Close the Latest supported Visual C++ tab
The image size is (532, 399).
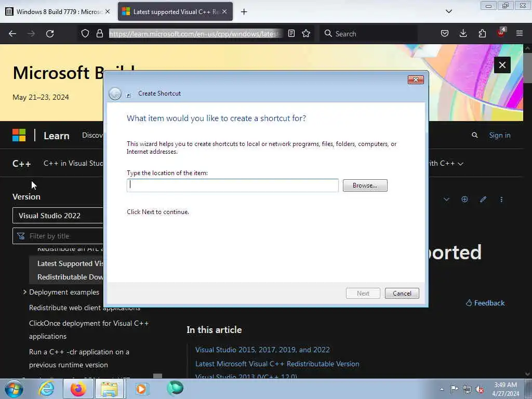224,11
